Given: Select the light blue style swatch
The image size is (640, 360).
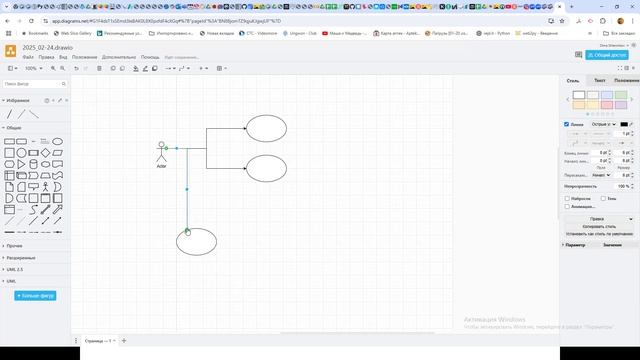Looking at the screenshot, I should click(607, 95).
